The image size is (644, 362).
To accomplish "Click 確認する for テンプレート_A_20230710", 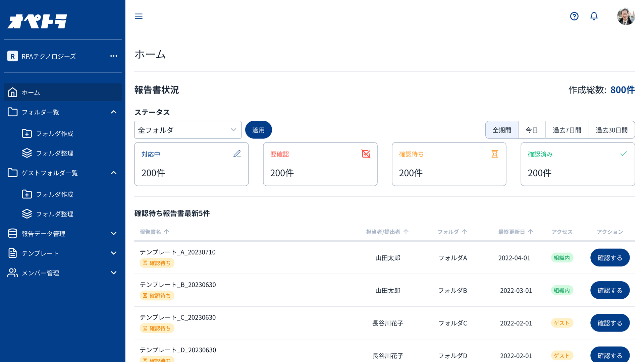I will click(609, 258).
